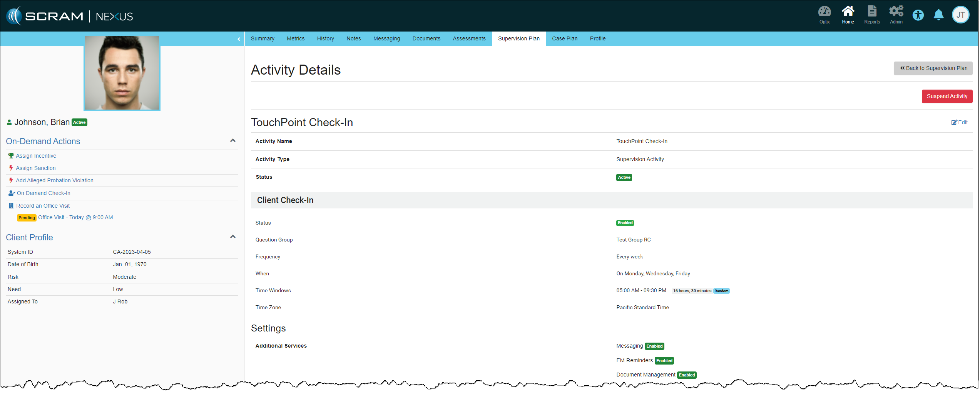Open the notifications bell
Screen dimensions: 980x393
938,15
